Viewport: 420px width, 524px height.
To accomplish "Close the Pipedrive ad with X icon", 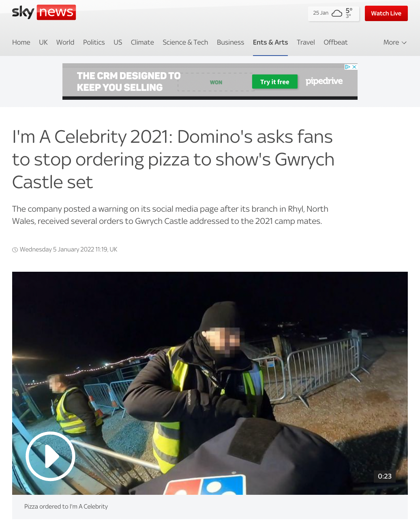I will [x=354, y=67].
